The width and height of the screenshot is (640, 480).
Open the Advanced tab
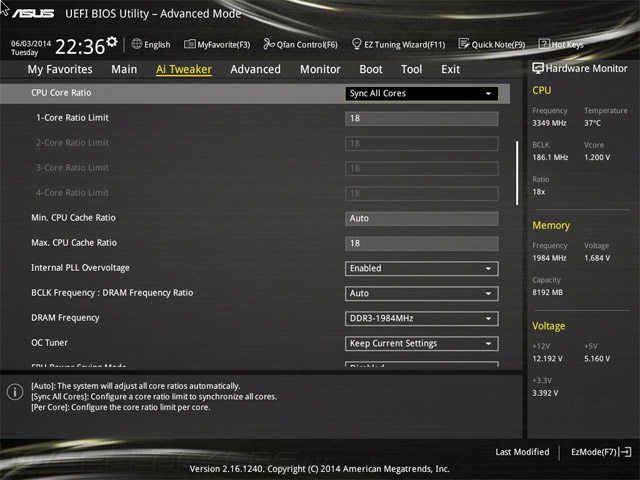(256, 69)
